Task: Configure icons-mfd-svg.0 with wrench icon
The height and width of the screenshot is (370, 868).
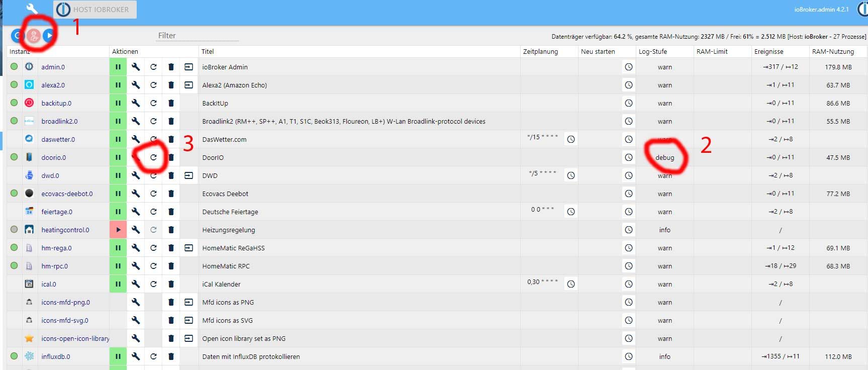Action: (136, 320)
